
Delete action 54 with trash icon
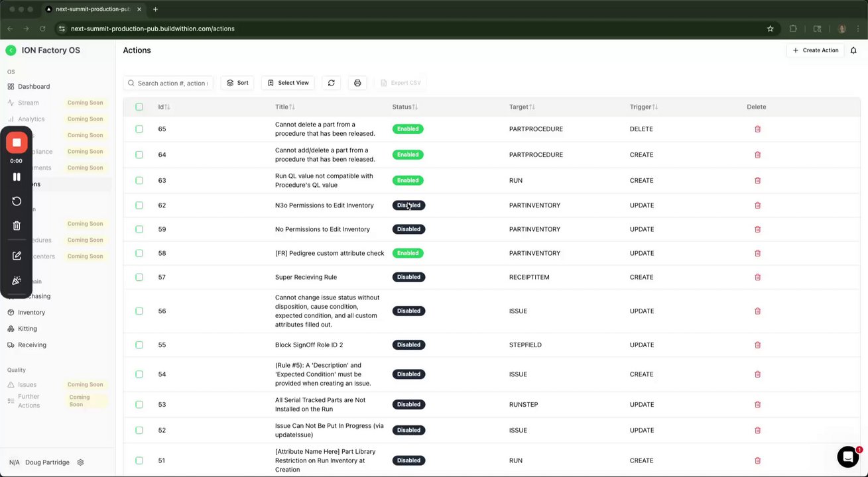pyautogui.click(x=757, y=374)
